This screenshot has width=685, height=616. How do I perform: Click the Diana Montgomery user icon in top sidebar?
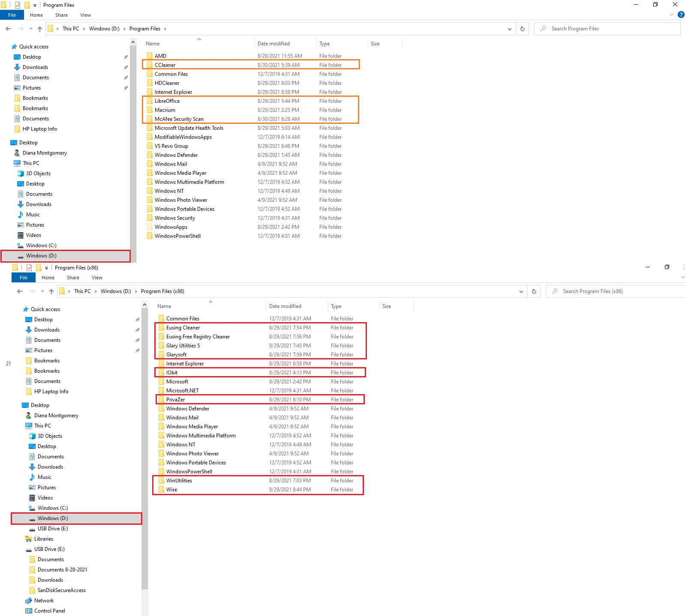coord(17,153)
